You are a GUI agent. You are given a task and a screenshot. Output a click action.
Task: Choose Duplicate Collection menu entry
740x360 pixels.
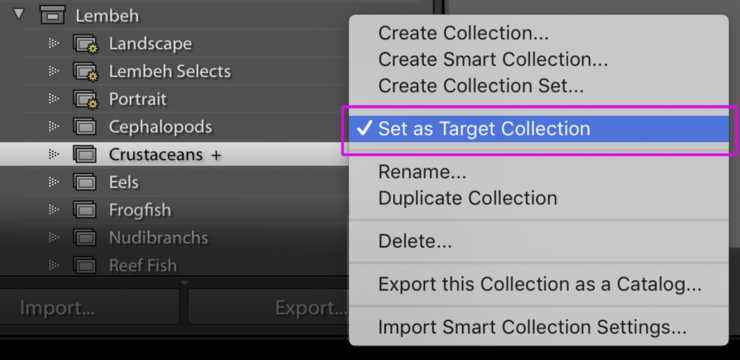(468, 198)
